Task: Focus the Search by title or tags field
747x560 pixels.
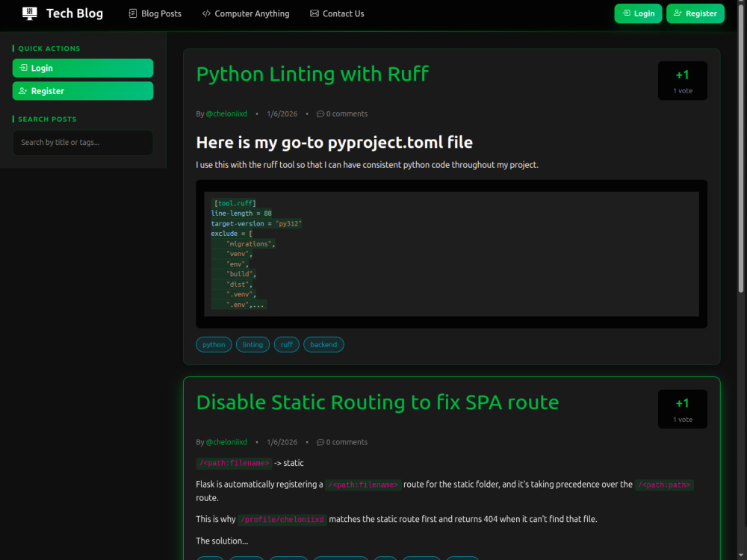Action: (83, 143)
